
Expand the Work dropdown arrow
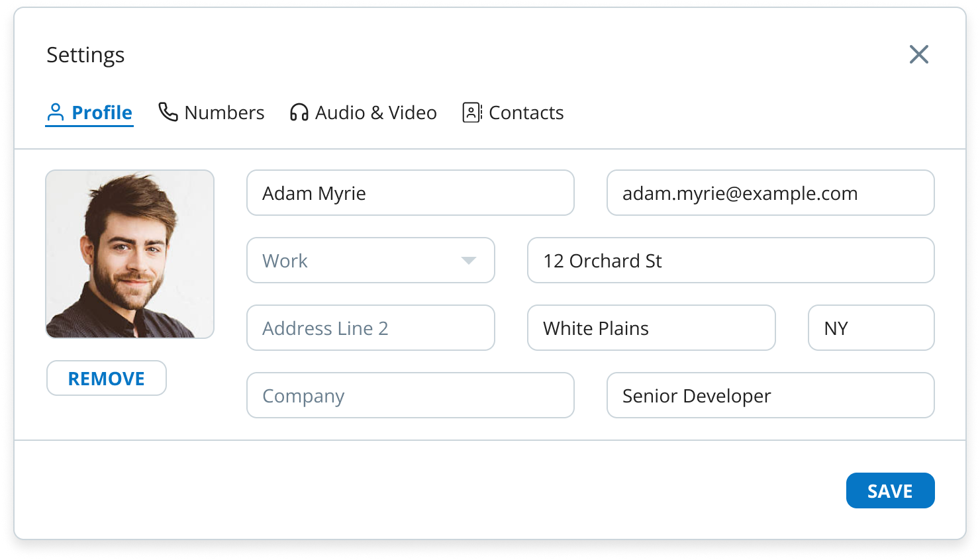(x=469, y=261)
